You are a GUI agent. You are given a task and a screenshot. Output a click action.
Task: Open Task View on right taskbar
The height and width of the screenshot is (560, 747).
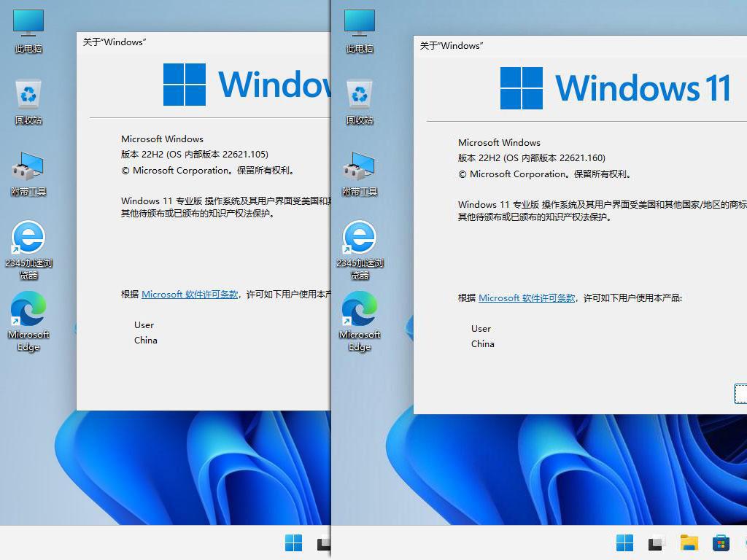coord(657,542)
